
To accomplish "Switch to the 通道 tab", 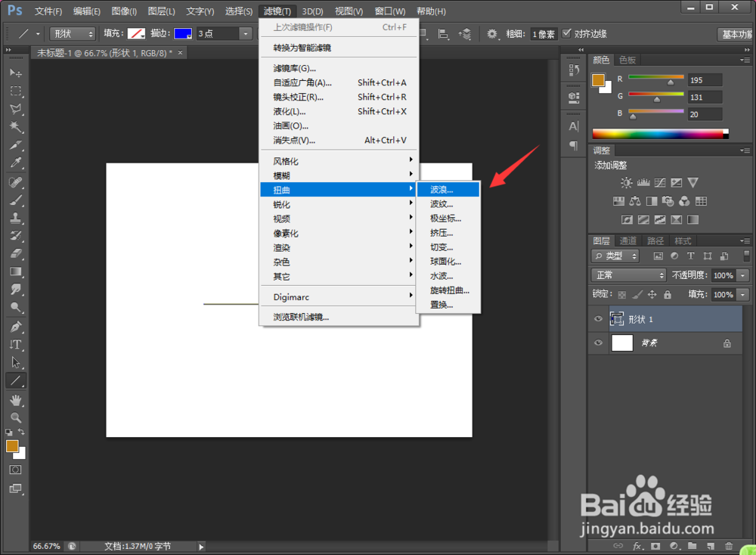I will (x=627, y=240).
